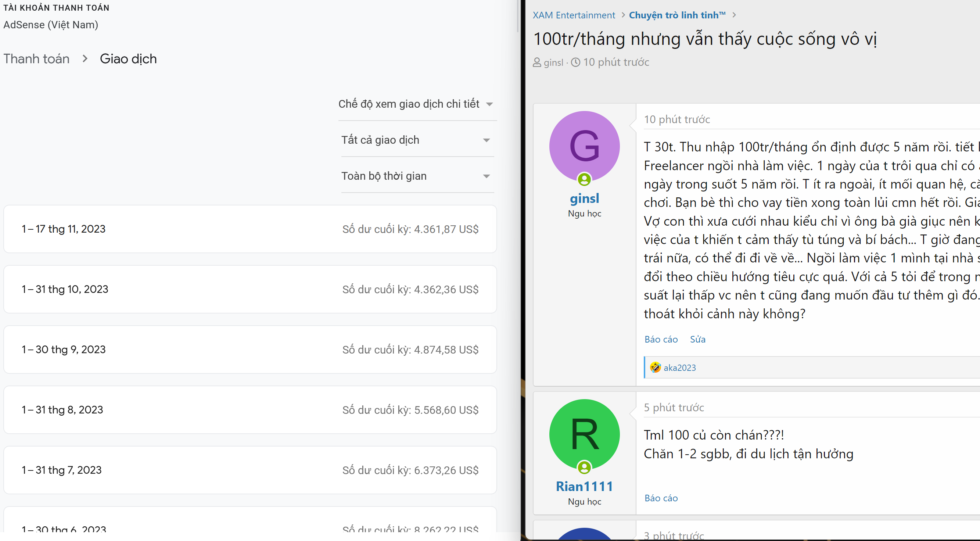Click ginsl's purple G avatar
The image size is (980, 541).
[584, 146]
